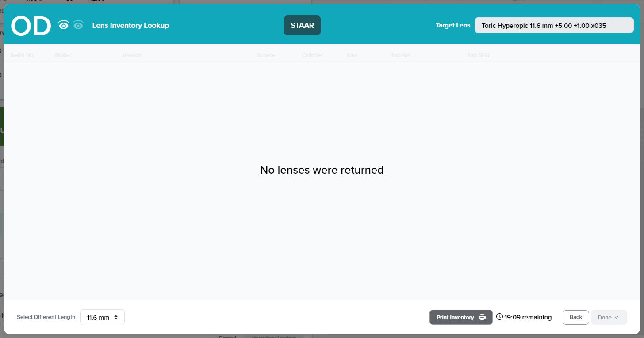Sort by the Serial No. column header
The height and width of the screenshot is (338, 644).
[22, 55]
